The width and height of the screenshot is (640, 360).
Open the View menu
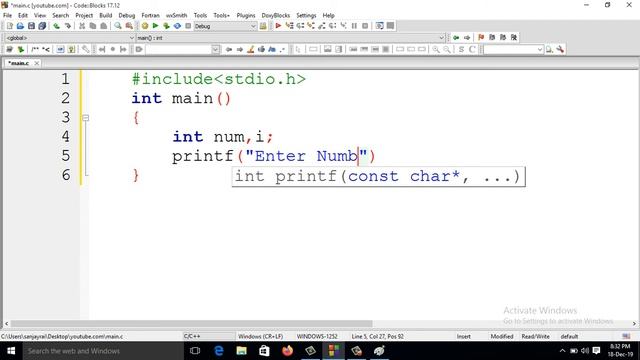coord(40,15)
